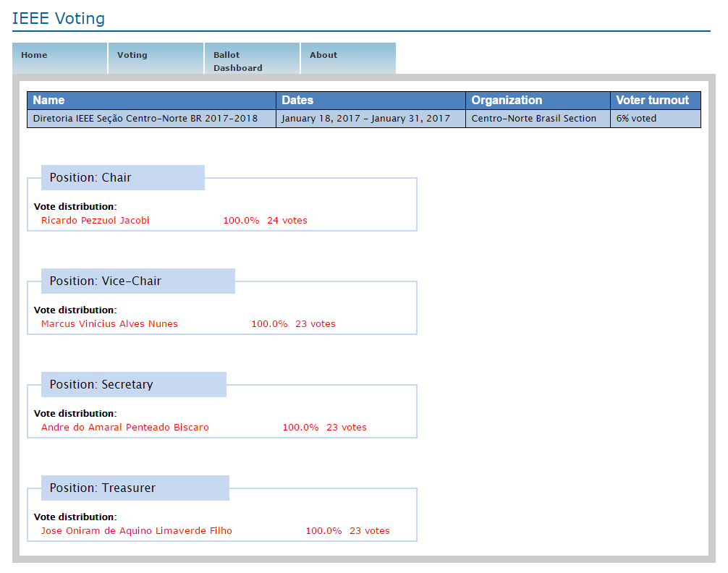Click the election date range cell
The image size is (728, 573).
(365, 119)
